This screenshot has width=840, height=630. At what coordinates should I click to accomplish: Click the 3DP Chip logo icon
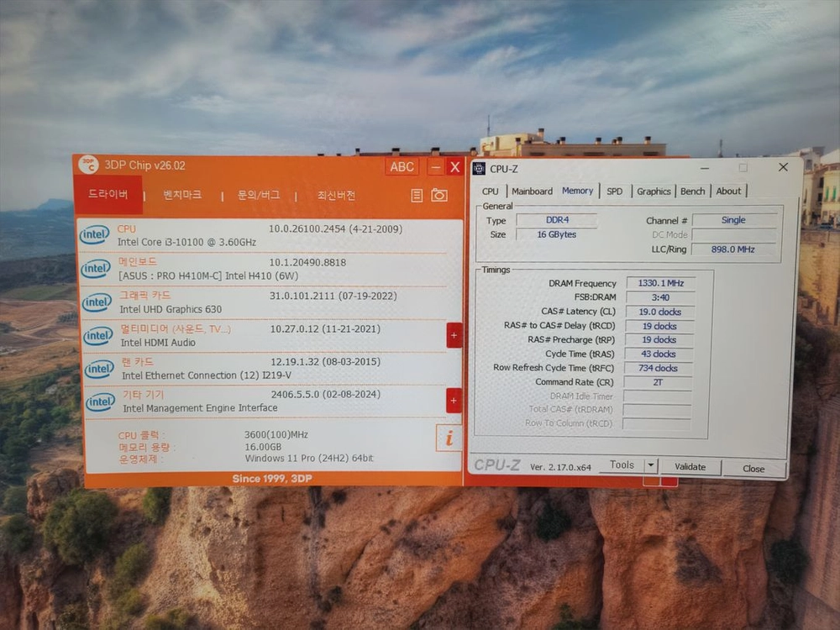[88, 165]
